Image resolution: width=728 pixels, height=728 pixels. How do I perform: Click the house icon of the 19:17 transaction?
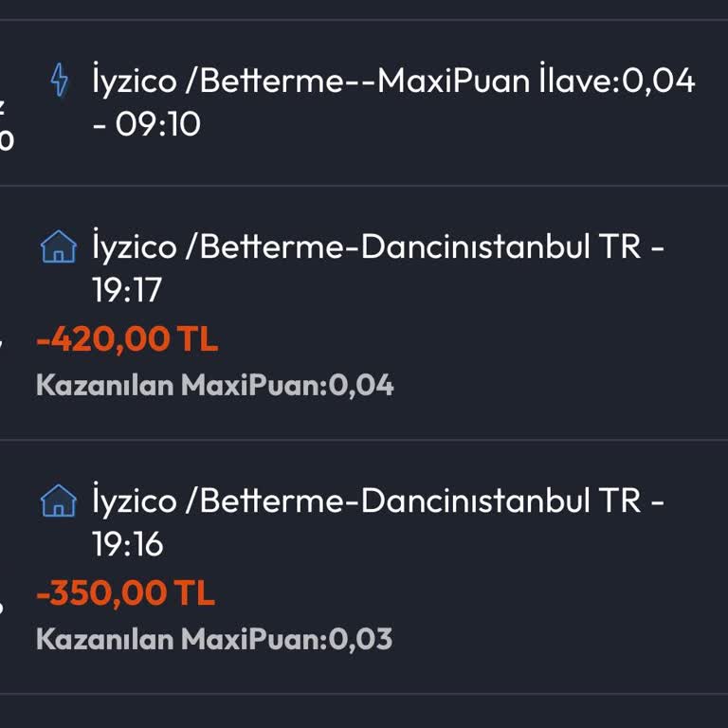point(59,248)
